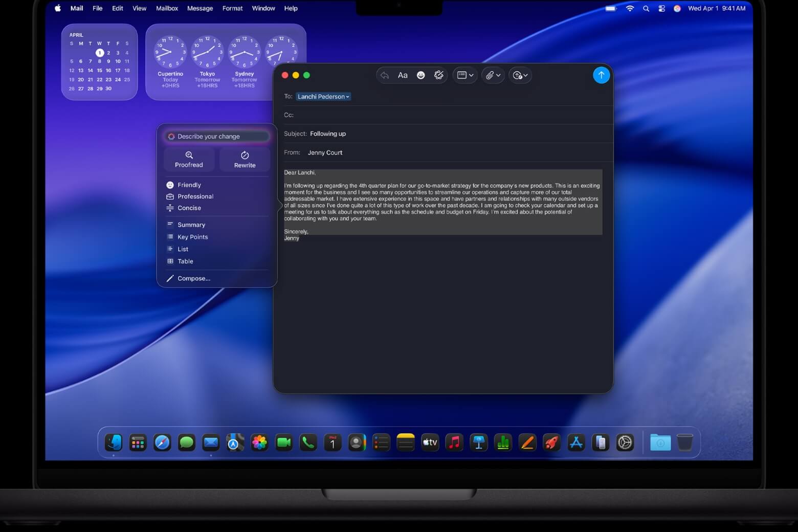Open the emoji picker in the compose toolbar

420,75
